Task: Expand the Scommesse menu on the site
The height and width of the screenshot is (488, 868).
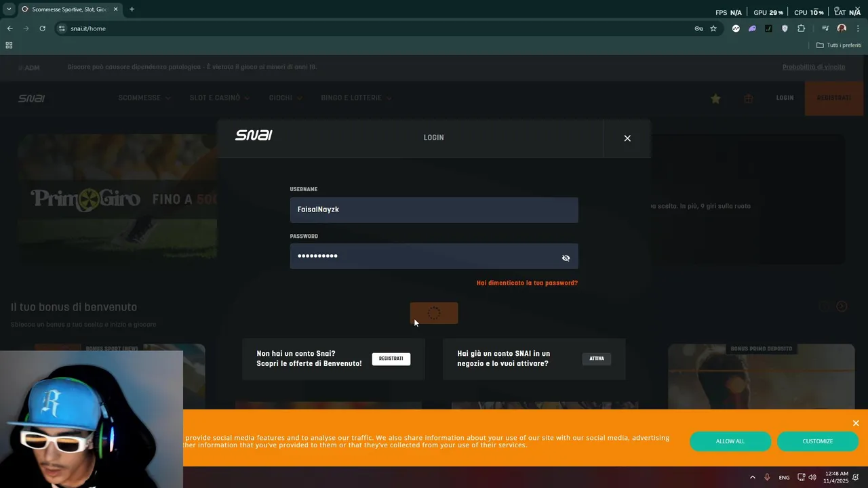Action: [144, 98]
